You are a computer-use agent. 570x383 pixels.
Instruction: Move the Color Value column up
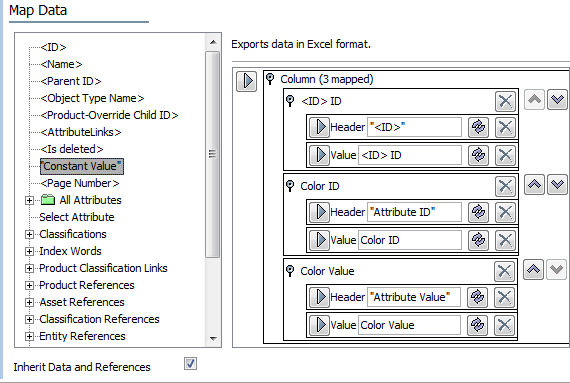[533, 270]
